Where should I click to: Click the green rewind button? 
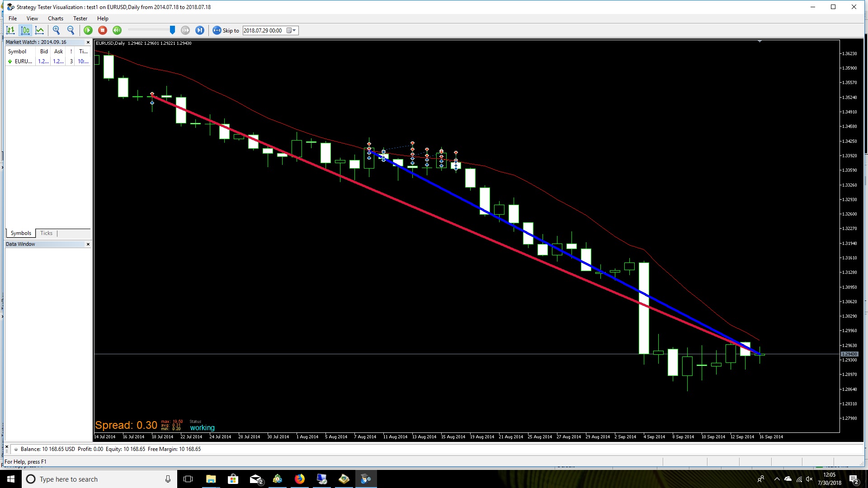(117, 30)
